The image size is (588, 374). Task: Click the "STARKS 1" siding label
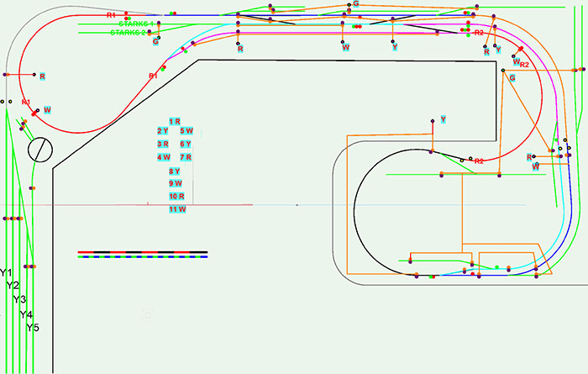click(136, 24)
